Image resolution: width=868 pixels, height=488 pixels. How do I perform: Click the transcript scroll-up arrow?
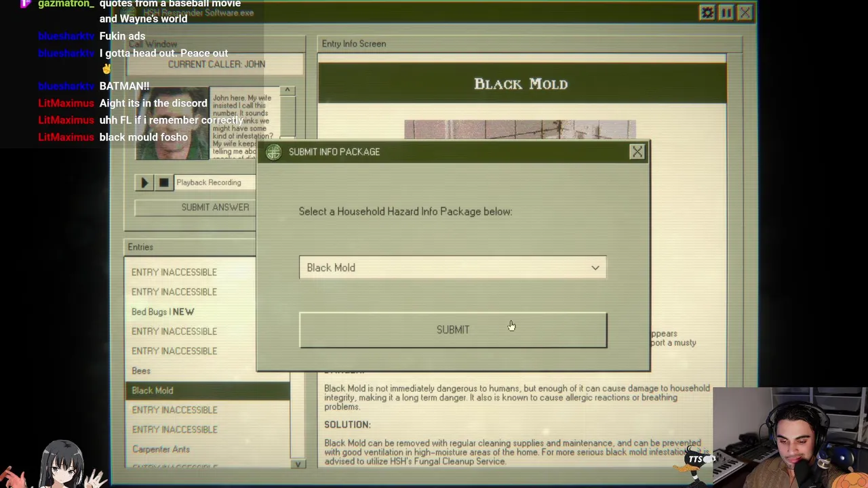pos(287,91)
